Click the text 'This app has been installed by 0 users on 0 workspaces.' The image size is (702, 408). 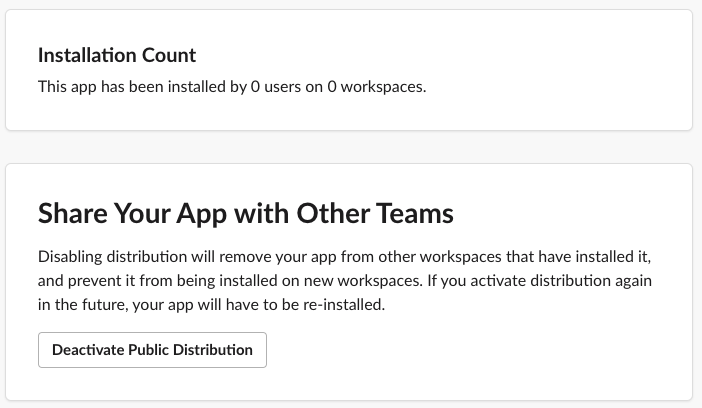coord(232,86)
